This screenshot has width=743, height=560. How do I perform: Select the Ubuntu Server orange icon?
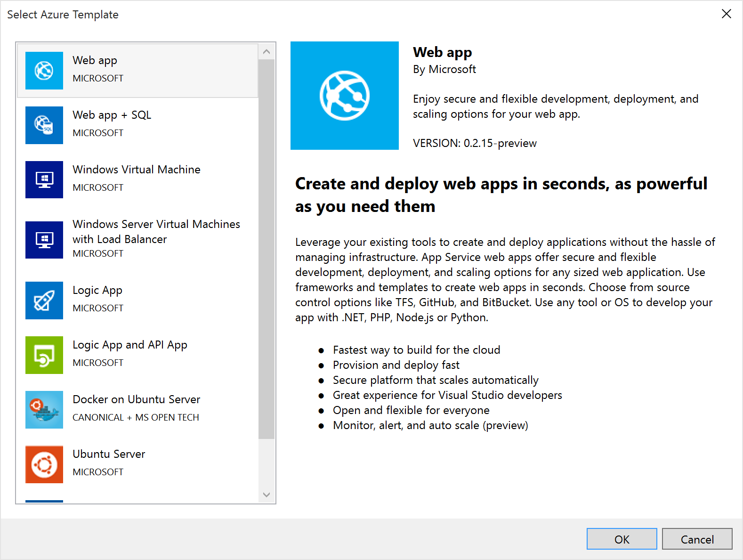(x=44, y=464)
